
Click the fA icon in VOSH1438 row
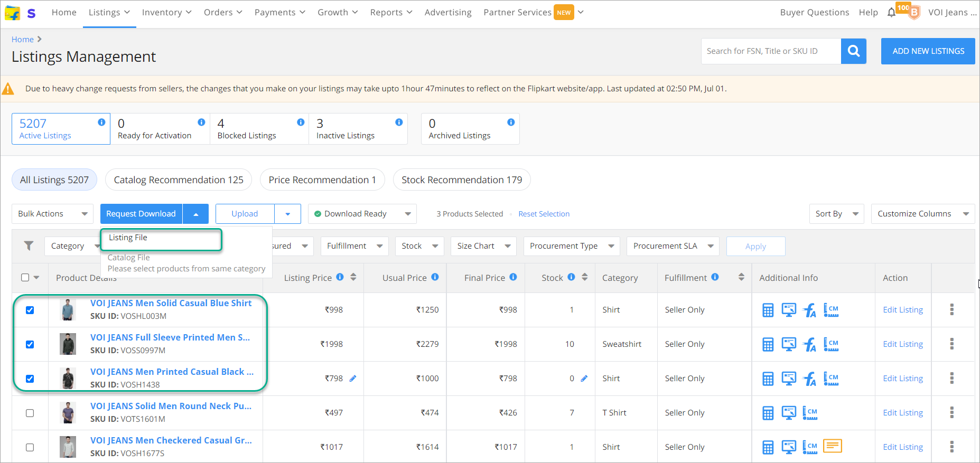click(809, 379)
